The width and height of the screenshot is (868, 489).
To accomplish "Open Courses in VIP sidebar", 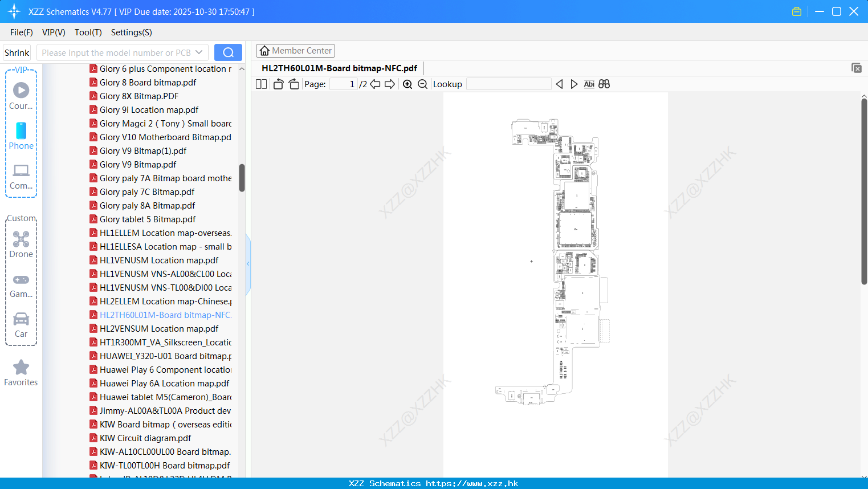I will (21, 96).
